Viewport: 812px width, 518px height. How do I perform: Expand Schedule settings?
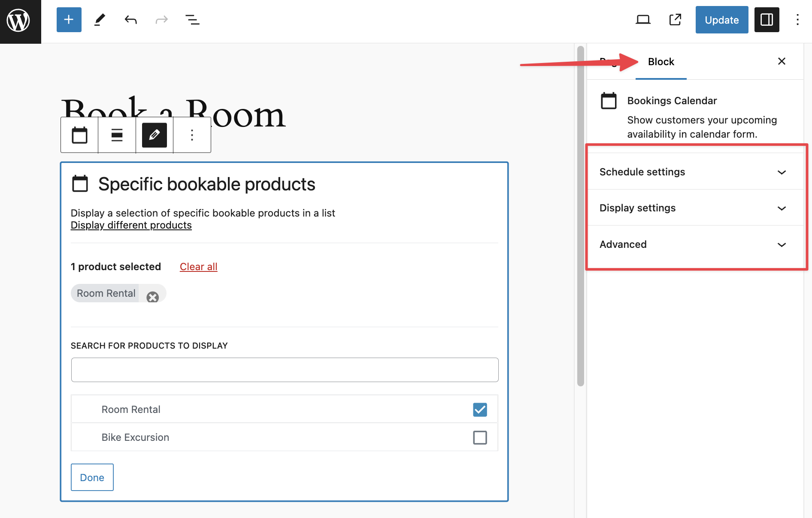(x=695, y=172)
